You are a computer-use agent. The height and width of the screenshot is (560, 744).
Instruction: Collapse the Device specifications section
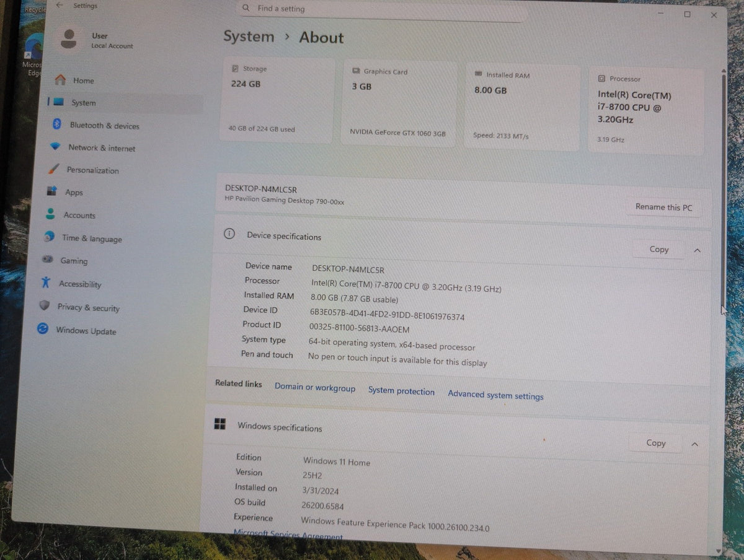[x=697, y=250]
